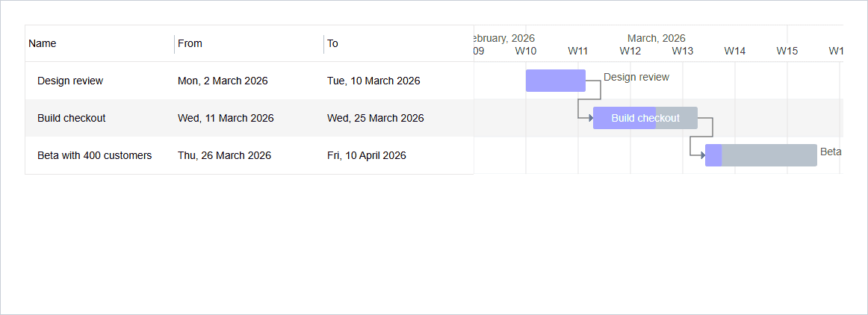Click the divider between From and To headers
868x315 pixels.
[x=324, y=44]
